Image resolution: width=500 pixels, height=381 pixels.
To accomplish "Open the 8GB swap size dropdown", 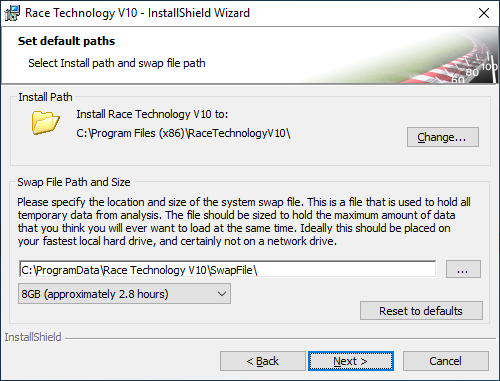I will 124,294.
